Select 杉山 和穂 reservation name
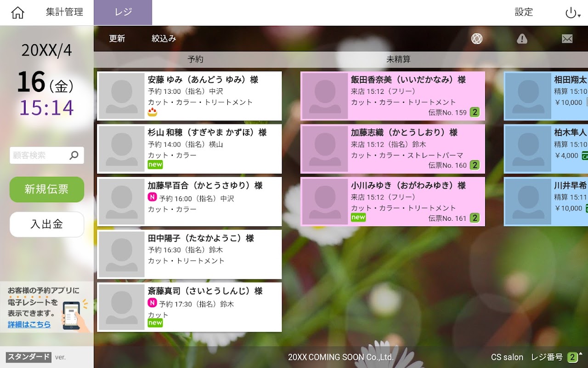This screenshot has width=588, height=368. tap(207, 132)
